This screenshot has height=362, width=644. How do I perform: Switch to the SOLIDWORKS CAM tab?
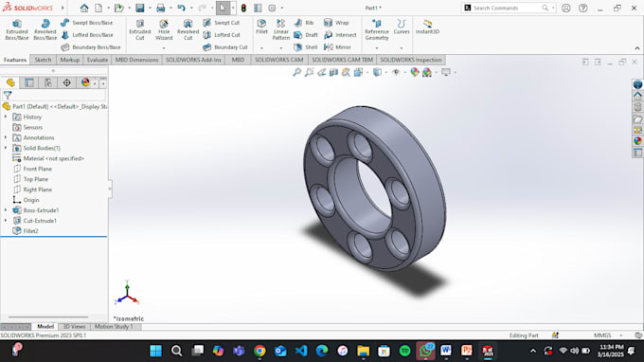[278, 60]
